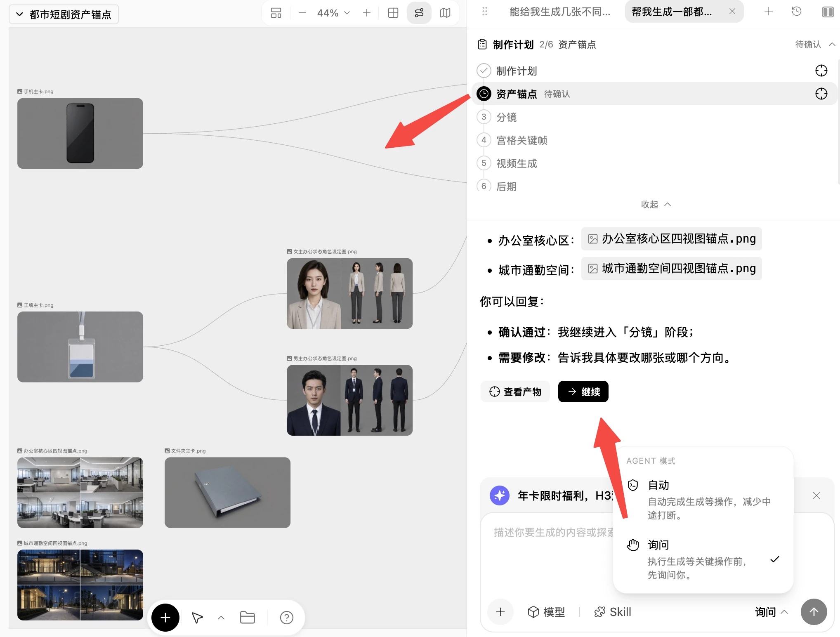Viewport: 840px width, 637px height.
Task: Open the map view icon
Action: coord(445,13)
